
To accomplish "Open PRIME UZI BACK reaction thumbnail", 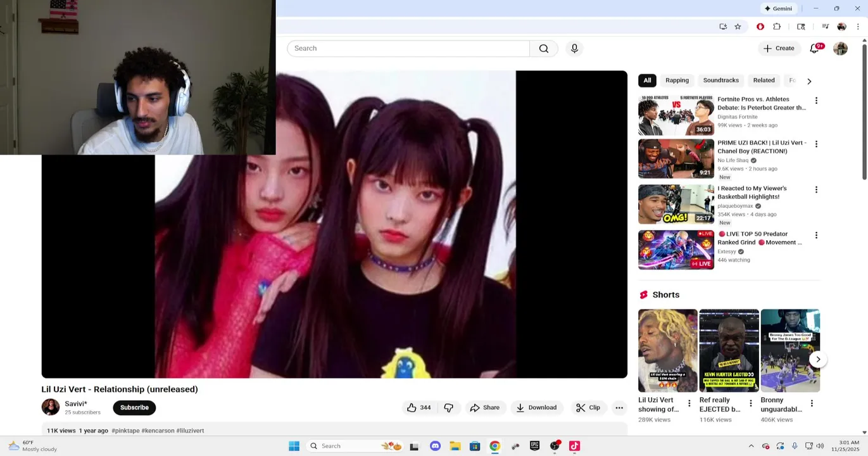I will (x=676, y=159).
